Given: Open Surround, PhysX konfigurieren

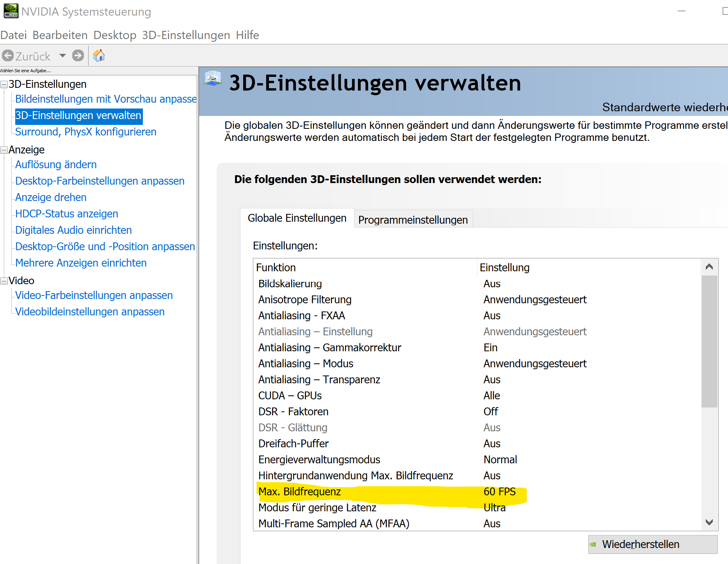Looking at the screenshot, I should 86,132.
